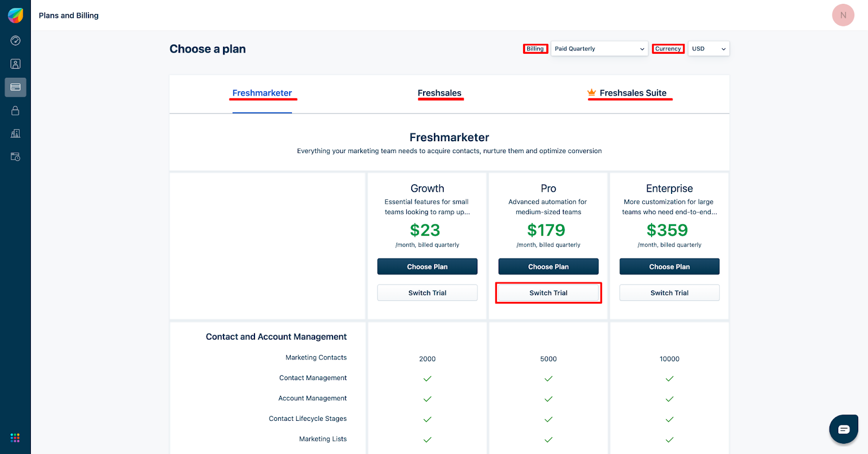Click the Contact Management row label

pyautogui.click(x=313, y=378)
